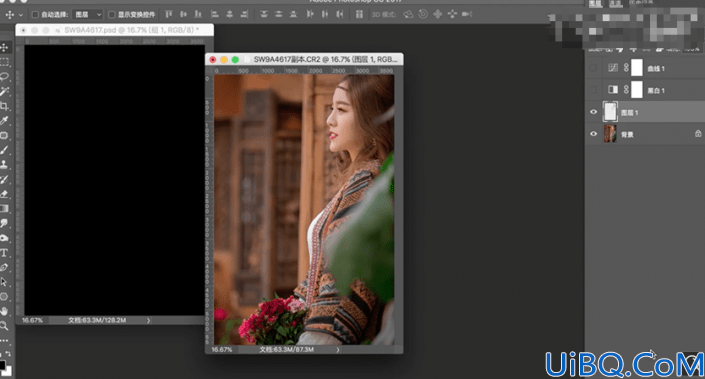
Task: Swap foreground and background colors
Action: coord(8,354)
